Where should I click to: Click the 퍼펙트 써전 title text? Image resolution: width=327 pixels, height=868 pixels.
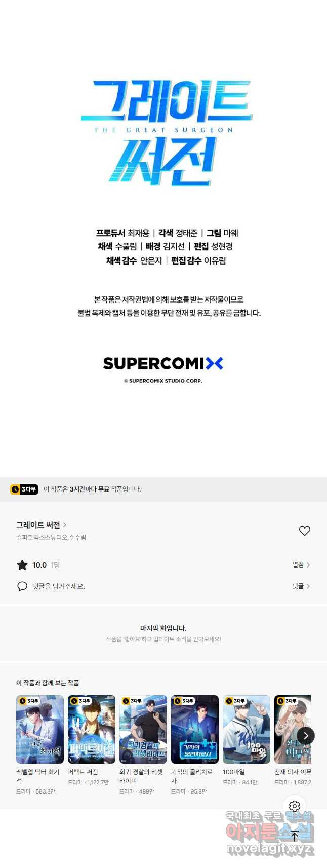83,772
